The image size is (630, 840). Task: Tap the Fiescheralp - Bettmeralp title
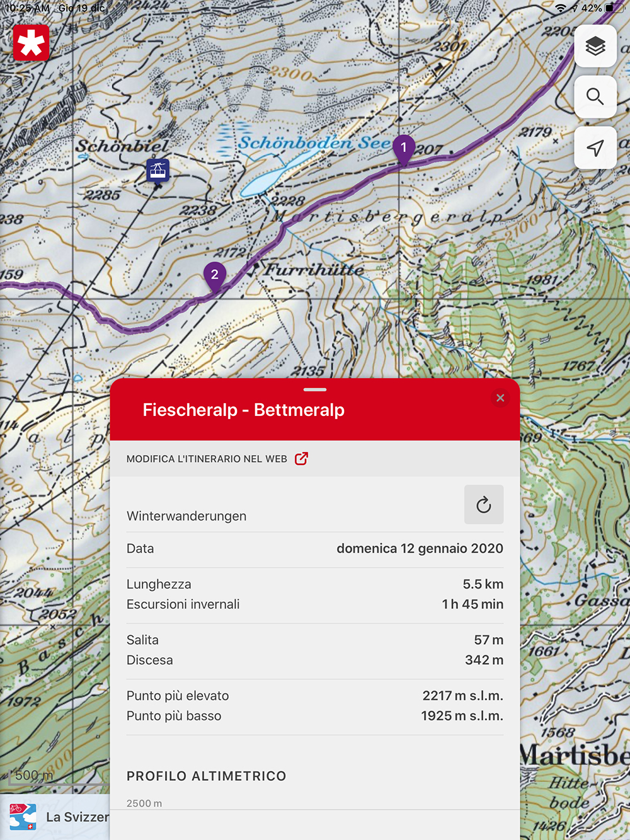tap(244, 410)
